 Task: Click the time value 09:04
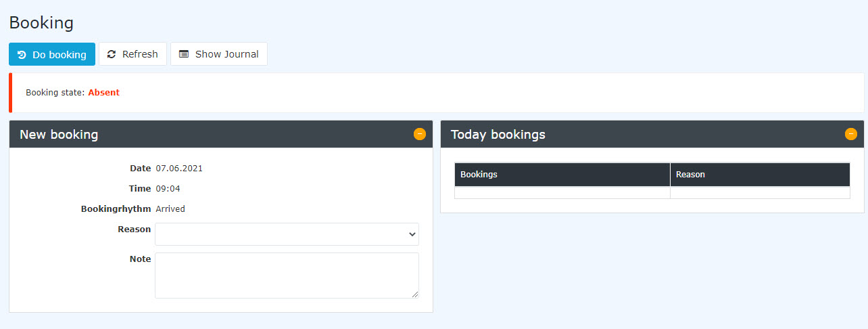point(168,189)
